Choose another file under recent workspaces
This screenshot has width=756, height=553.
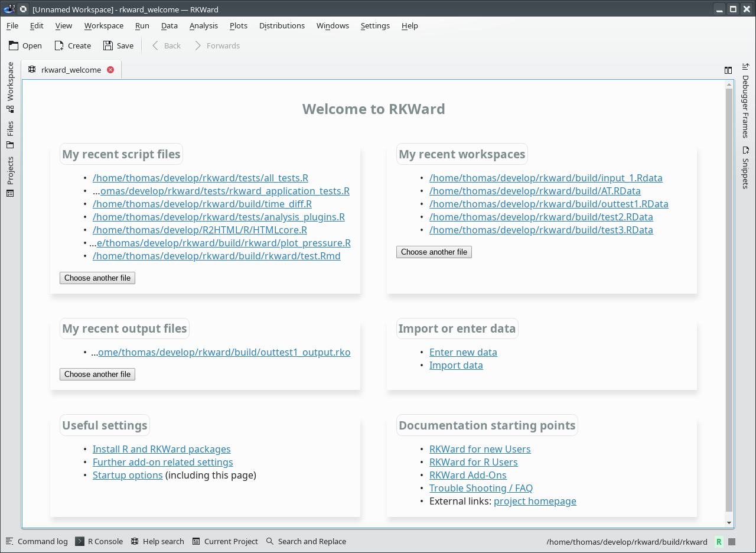click(x=434, y=252)
